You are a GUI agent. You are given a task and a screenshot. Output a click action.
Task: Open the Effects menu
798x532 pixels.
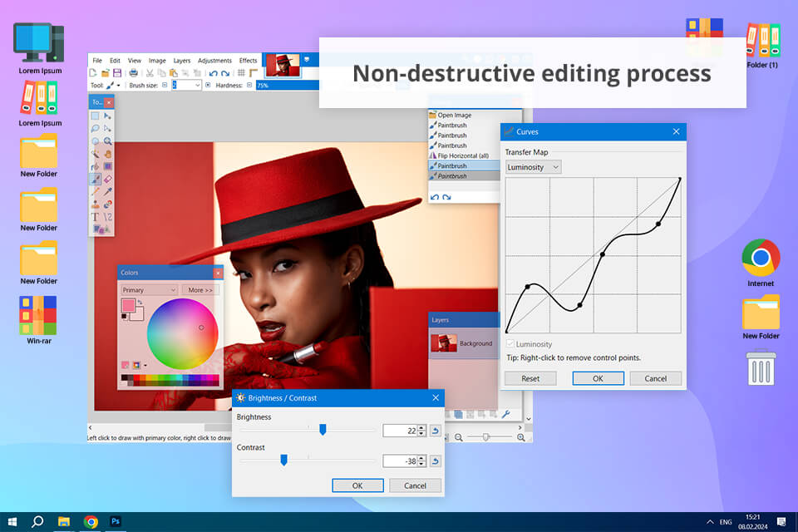(249, 61)
